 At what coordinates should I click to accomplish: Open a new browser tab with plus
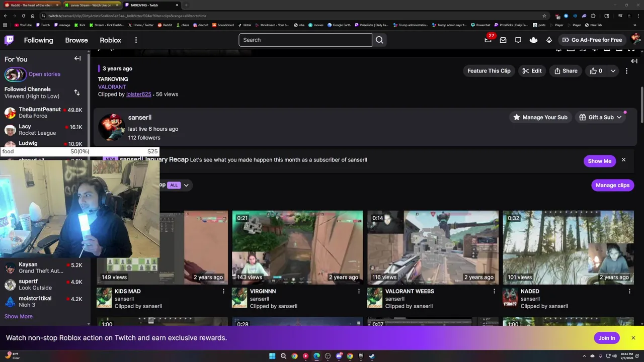click(x=186, y=5)
